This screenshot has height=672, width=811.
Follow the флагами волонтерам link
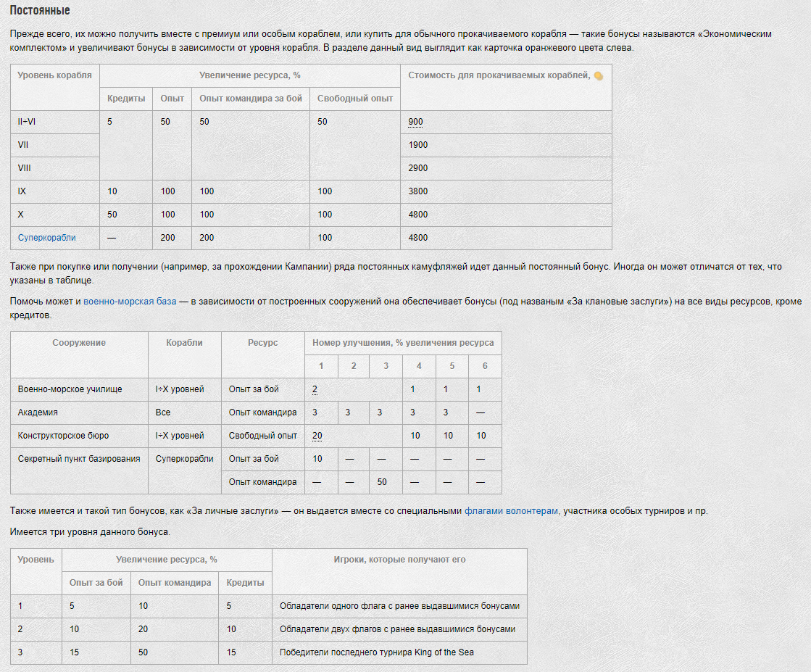tap(511, 511)
